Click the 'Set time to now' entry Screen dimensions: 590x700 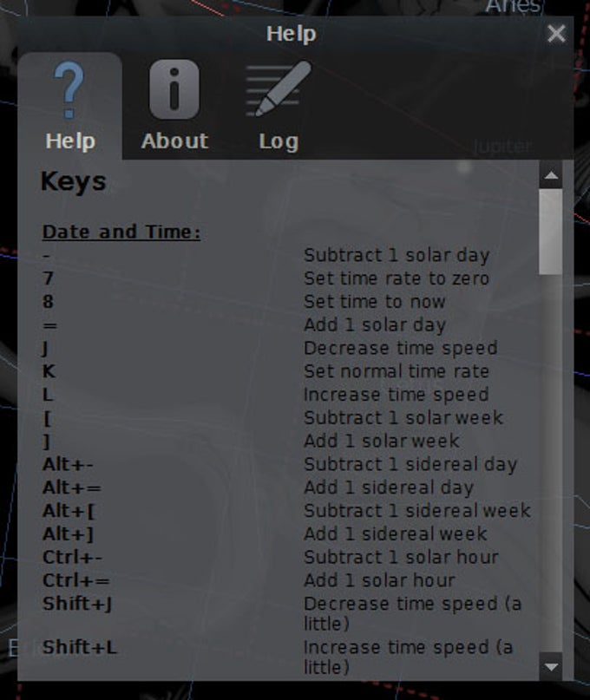374,302
